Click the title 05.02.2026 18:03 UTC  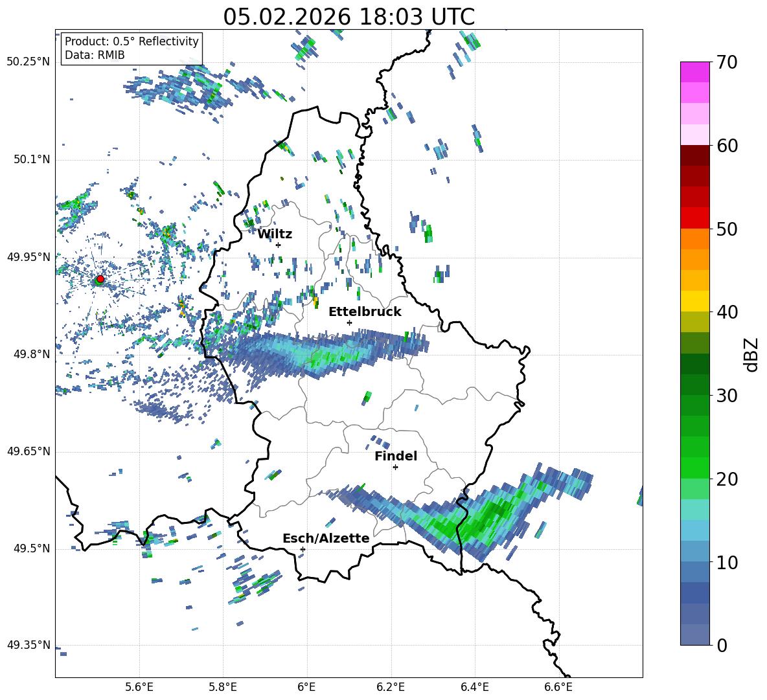[x=349, y=17]
